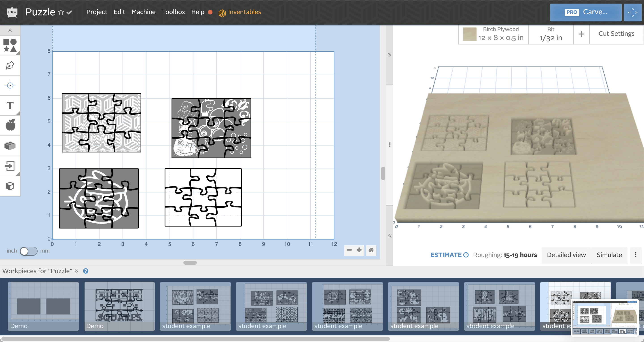Open the jog controls arrows button
Viewport: 644px width, 342px height.
[x=633, y=12]
